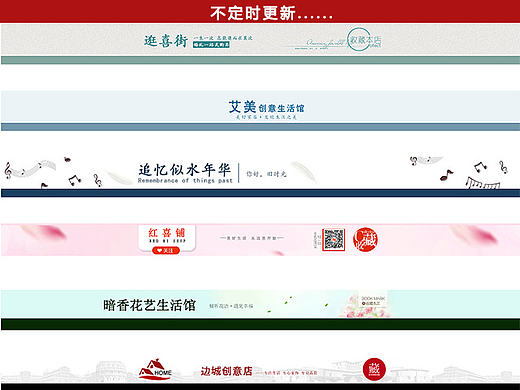Click the teal tag label under the 逛喜街 slogan
Screen dimensions: 520x390
click(x=211, y=44)
